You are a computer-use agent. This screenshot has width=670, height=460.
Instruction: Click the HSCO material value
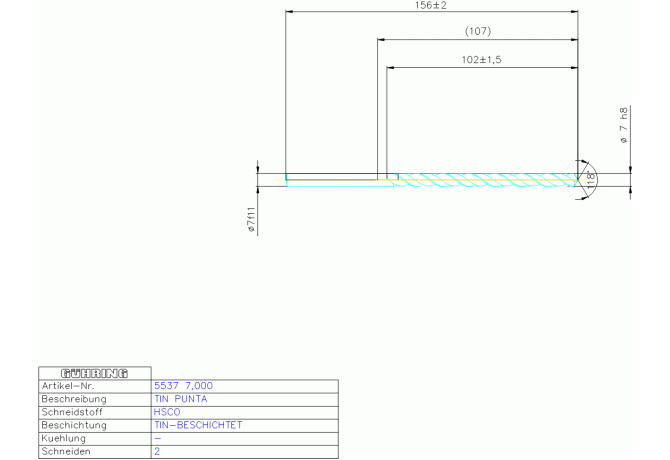[x=166, y=411]
